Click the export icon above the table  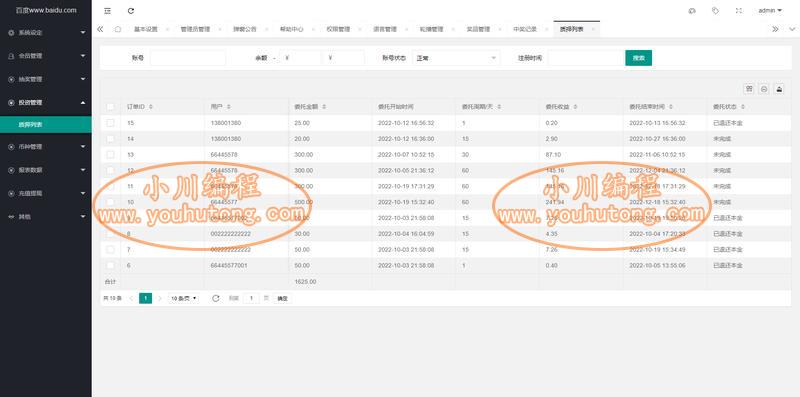764,89
